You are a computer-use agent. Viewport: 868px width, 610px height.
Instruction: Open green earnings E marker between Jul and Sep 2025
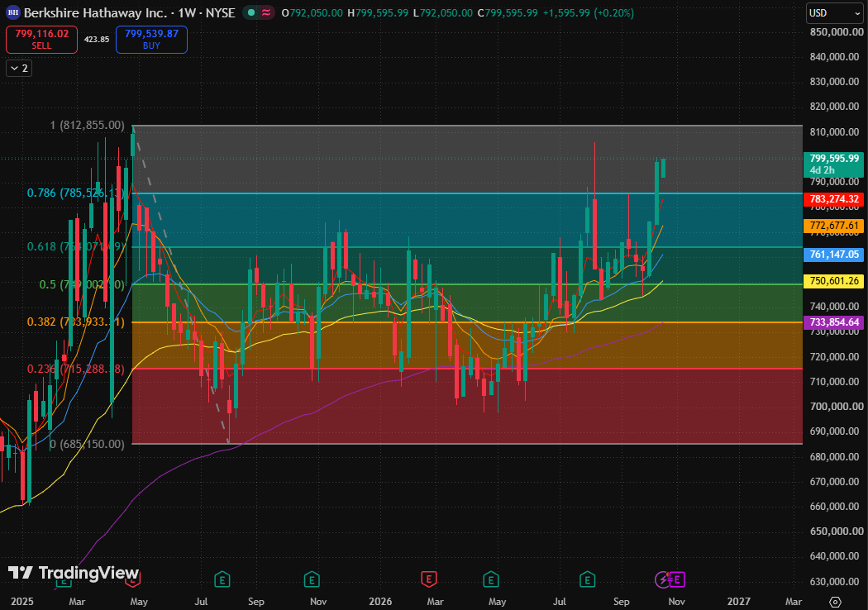[x=222, y=579]
